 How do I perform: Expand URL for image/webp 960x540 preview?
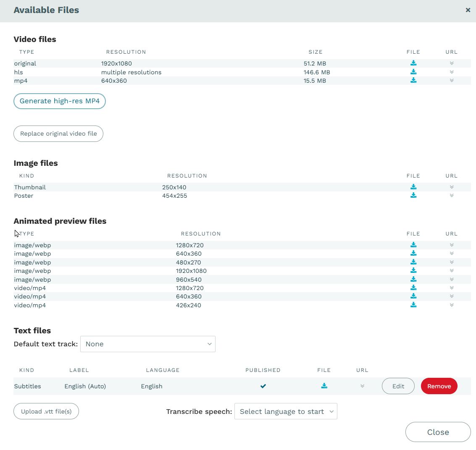click(x=452, y=279)
